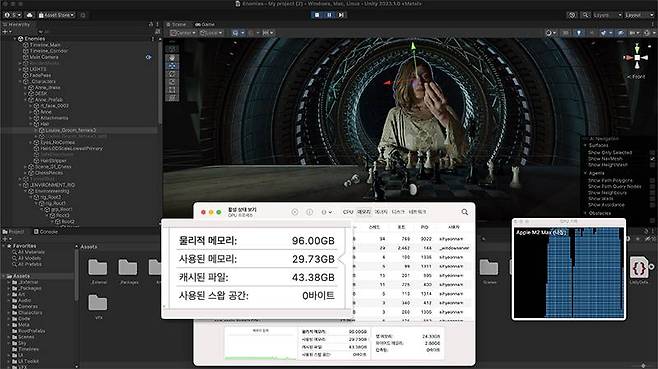The height and width of the screenshot is (369, 658).
Task: Open the Asset Store dropdown
Action: pos(56,15)
